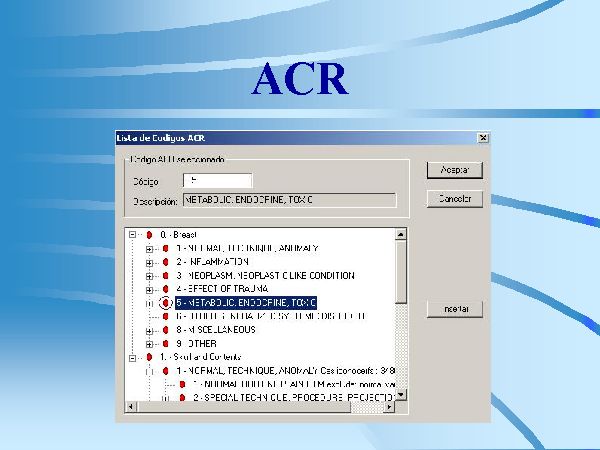Click red icon beside OTHER item
This screenshot has width=600, height=450.
(x=166, y=343)
